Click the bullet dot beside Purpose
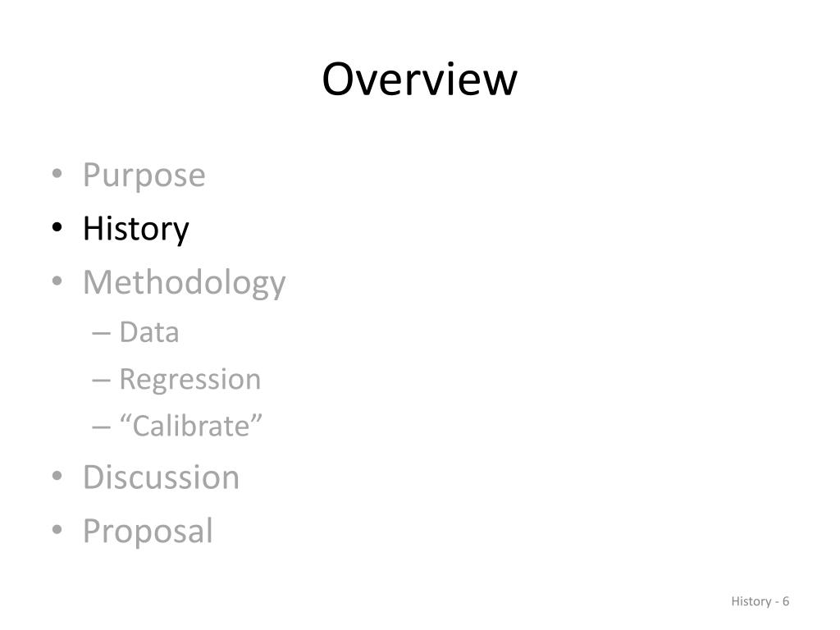840x630 pixels. pyautogui.click(x=57, y=173)
